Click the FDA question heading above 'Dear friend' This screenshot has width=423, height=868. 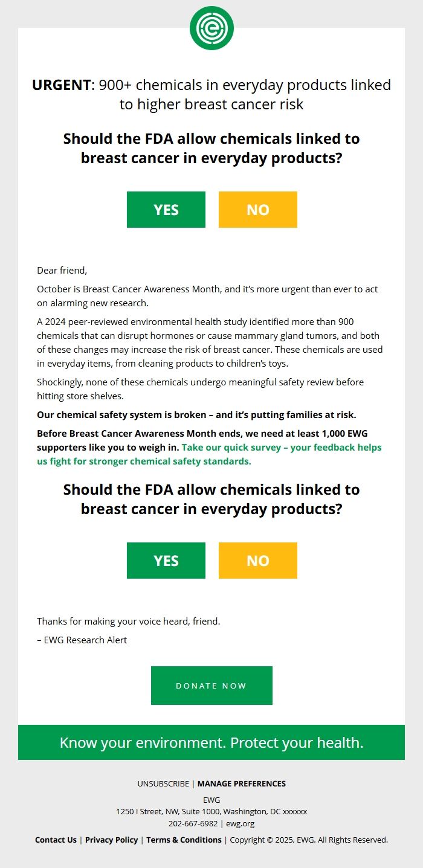211,149
